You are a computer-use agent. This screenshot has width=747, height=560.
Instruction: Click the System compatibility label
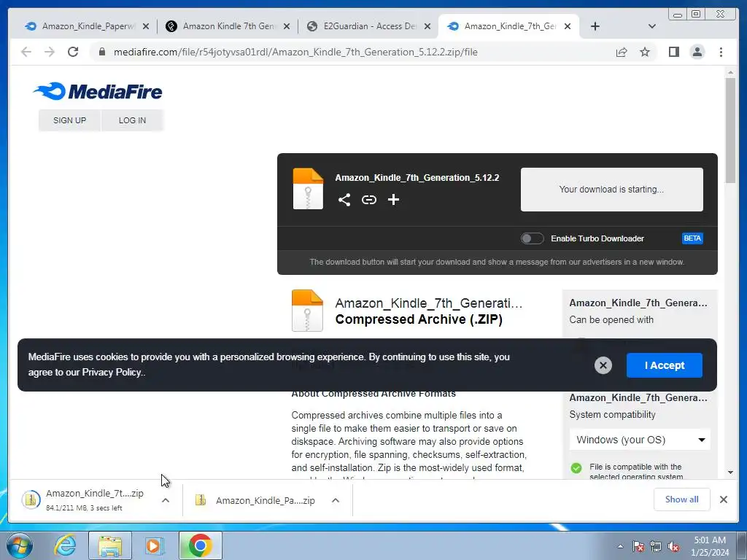(612, 415)
